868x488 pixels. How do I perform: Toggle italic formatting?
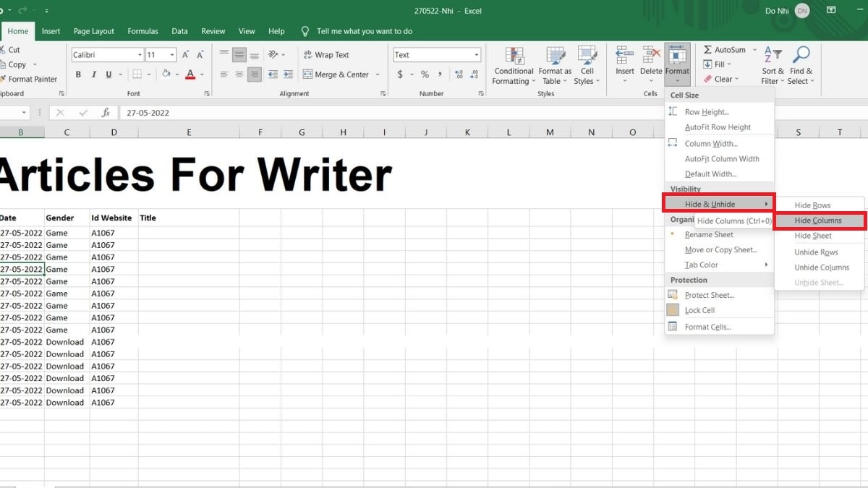pos(94,74)
